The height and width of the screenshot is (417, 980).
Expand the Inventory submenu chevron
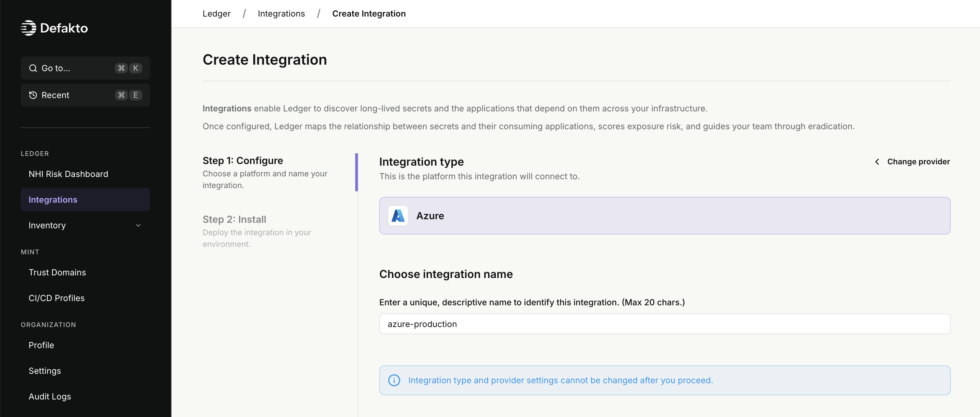coord(138,226)
